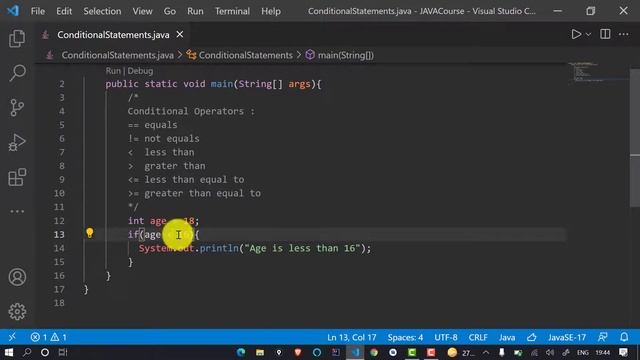640x360 pixels.
Task: Open the Extensions view
Action: coord(17,177)
